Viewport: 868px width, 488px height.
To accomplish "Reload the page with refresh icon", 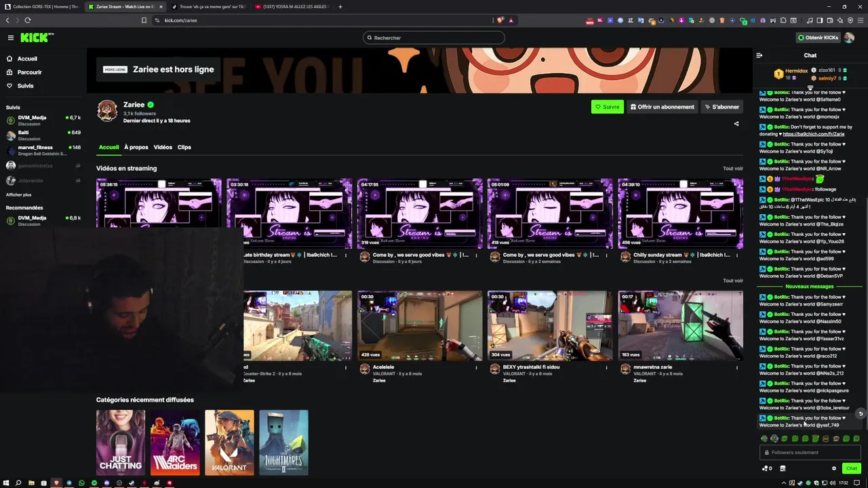I will pos(28,20).
